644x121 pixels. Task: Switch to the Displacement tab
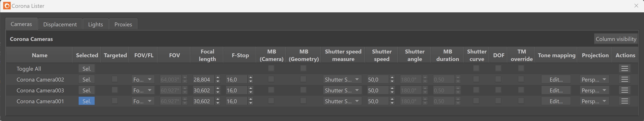[x=60, y=24]
